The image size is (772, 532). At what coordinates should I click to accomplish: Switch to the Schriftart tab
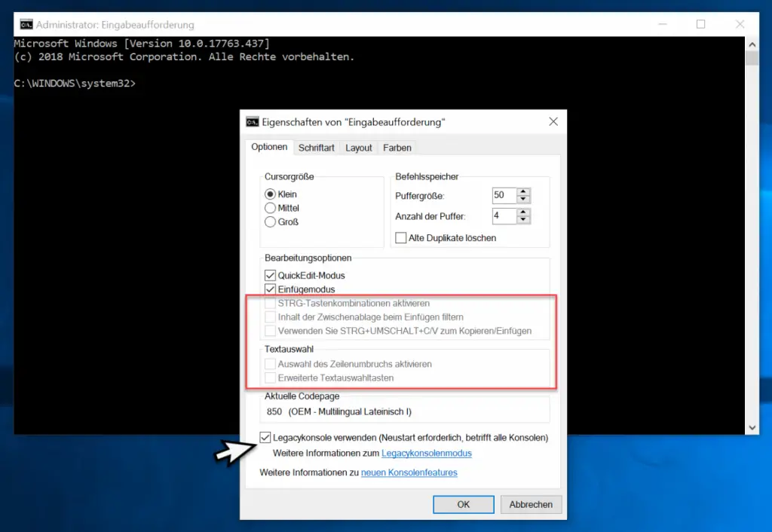coord(316,148)
